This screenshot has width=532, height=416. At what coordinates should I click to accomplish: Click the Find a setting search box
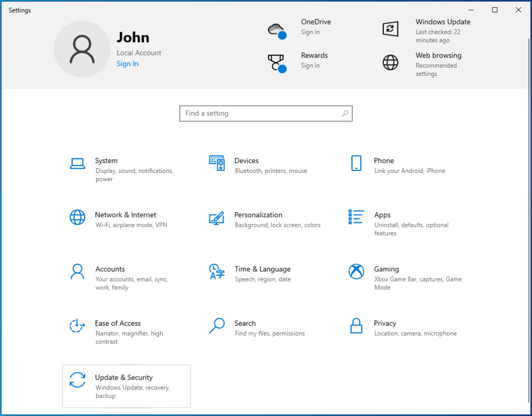pyautogui.click(x=265, y=113)
